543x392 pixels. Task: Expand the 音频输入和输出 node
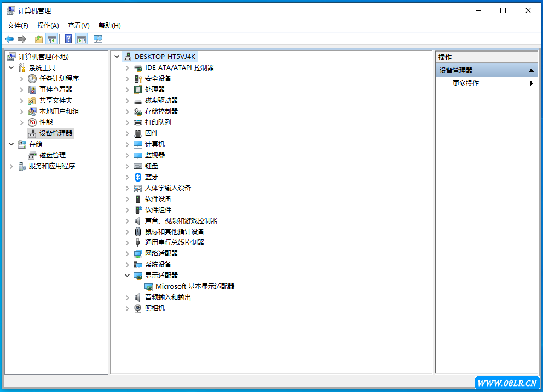point(128,297)
